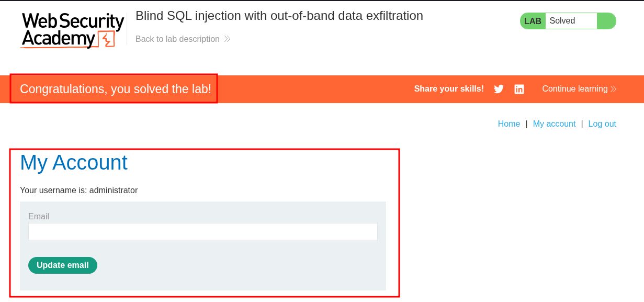Image resolution: width=644 pixels, height=302 pixels.
Task: Share on LinkedIn via its icon
Action: click(519, 89)
